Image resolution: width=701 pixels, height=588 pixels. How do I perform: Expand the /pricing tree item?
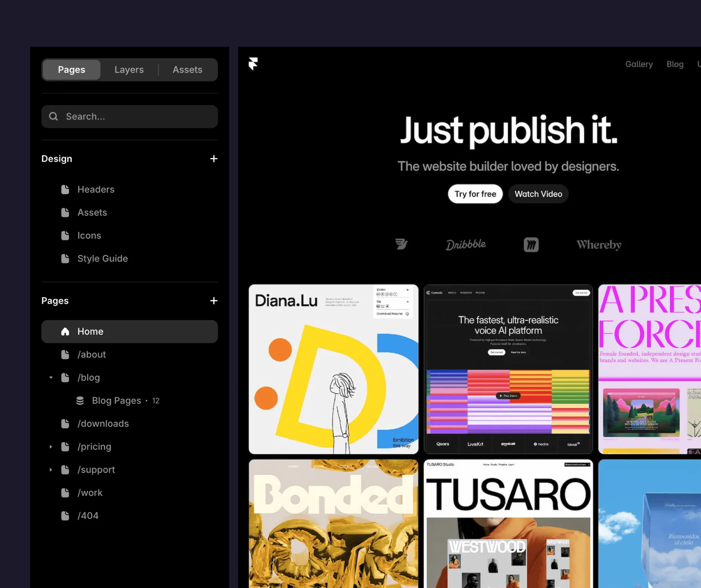51,447
